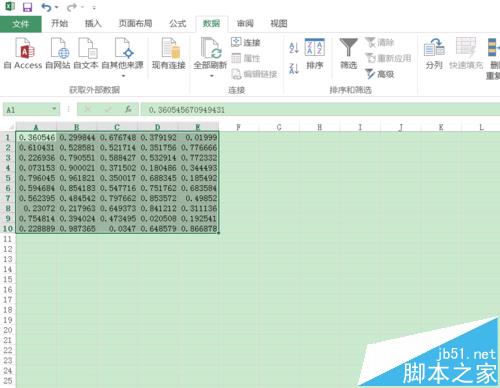Select column J header
Screen dimensions: 500x388
click(x=401, y=127)
